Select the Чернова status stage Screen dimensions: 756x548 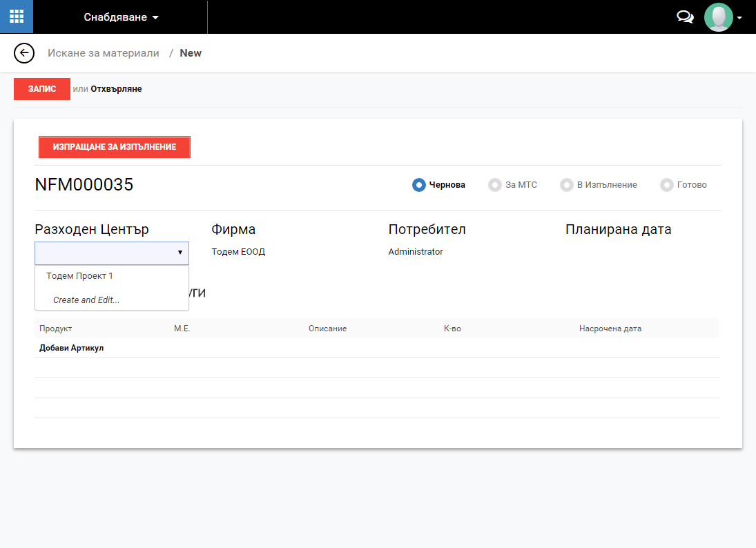coord(439,185)
